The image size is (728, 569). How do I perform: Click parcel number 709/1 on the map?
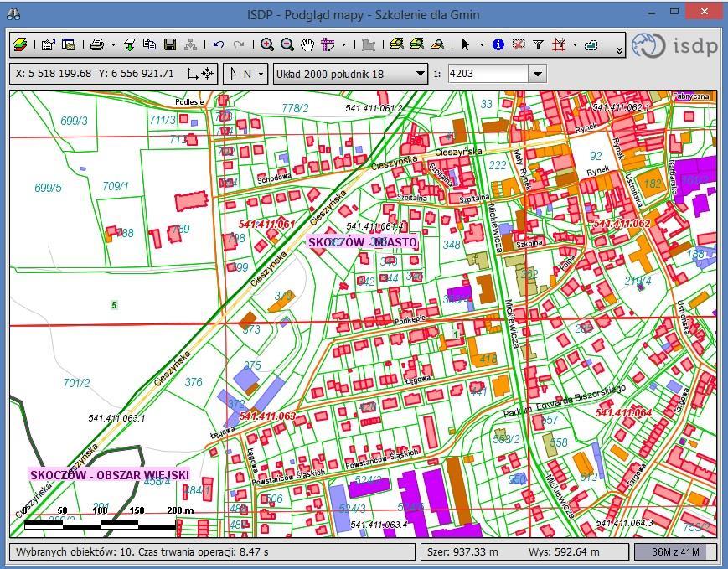(115, 186)
